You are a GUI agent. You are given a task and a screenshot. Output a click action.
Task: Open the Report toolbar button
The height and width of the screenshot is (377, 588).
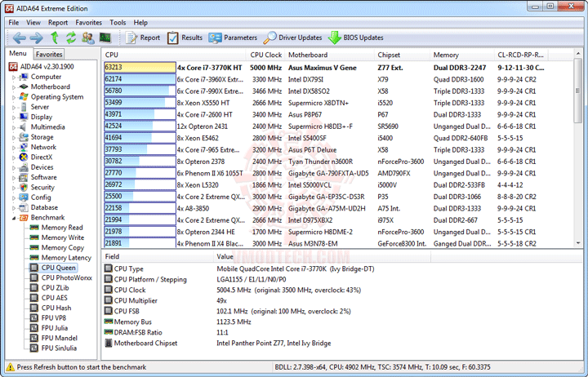(x=142, y=38)
